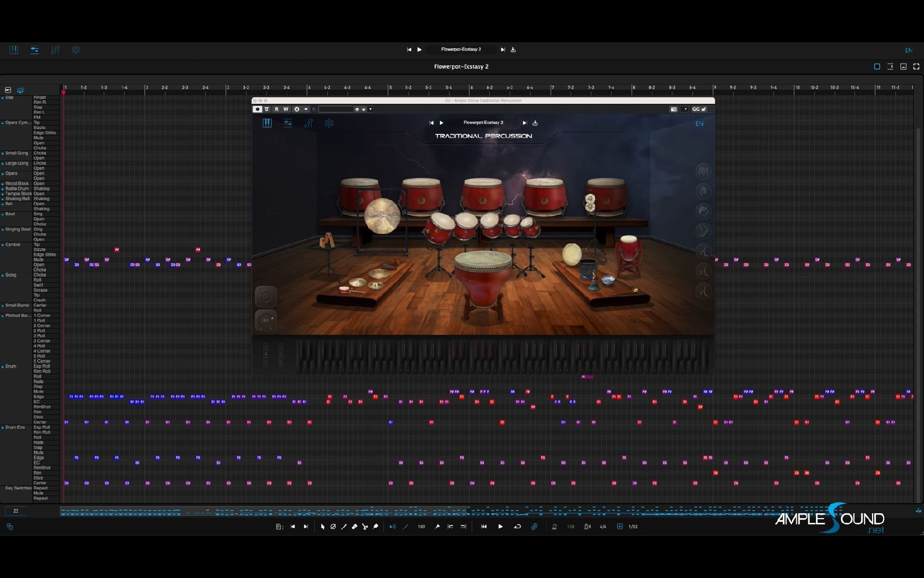Viewport: 924px width, 578px height.
Task: Click the fullscreen icon at top right
Action: click(x=917, y=66)
